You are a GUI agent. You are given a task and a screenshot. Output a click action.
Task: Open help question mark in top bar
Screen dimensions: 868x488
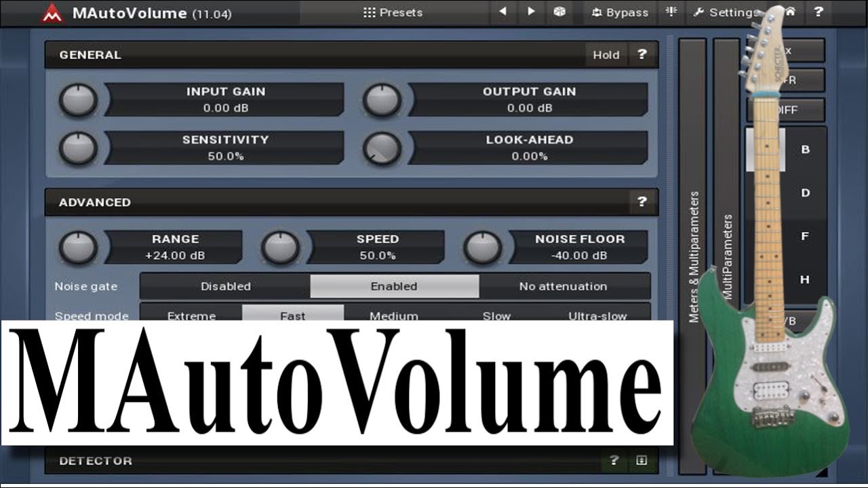(x=818, y=12)
